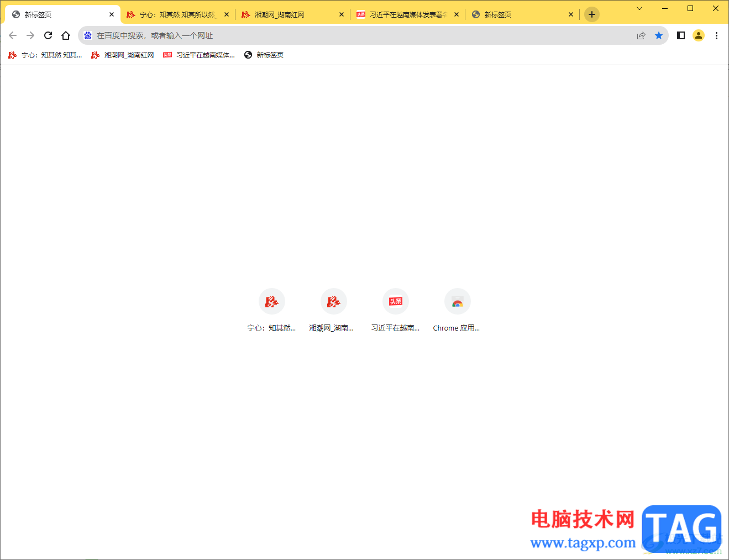Go forward with the forward arrow

(x=30, y=35)
